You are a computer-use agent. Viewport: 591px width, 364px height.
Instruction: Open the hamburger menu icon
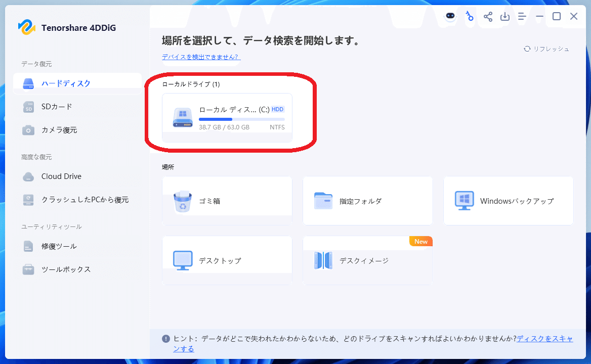(x=522, y=17)
